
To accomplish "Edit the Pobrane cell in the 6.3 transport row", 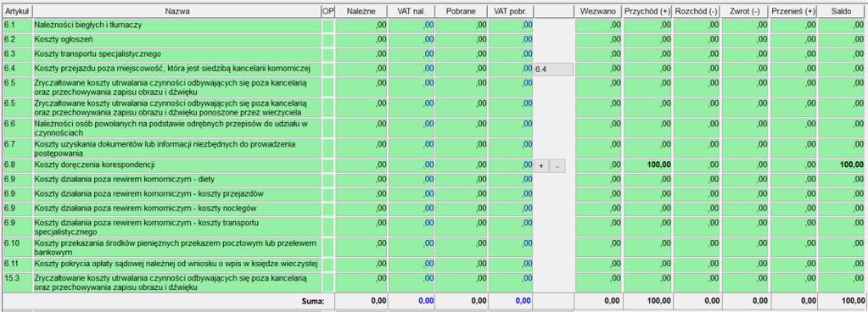I will click(462, 54).
